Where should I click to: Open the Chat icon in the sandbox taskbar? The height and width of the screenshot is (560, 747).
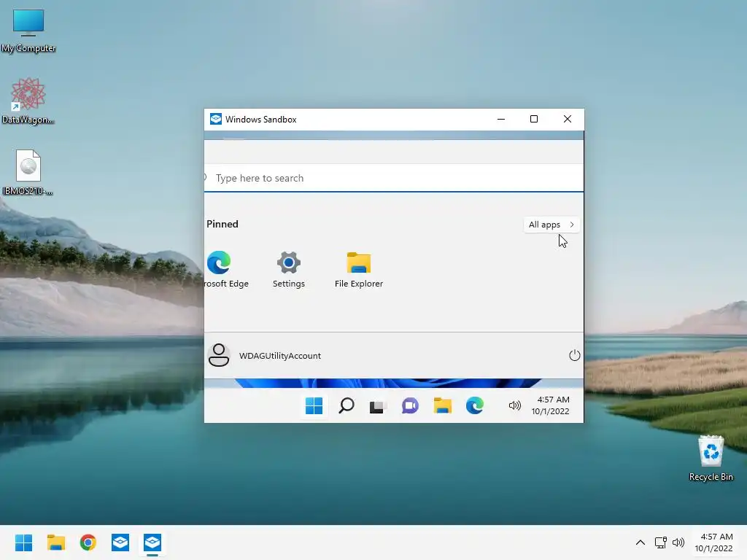tap(410, 405)
